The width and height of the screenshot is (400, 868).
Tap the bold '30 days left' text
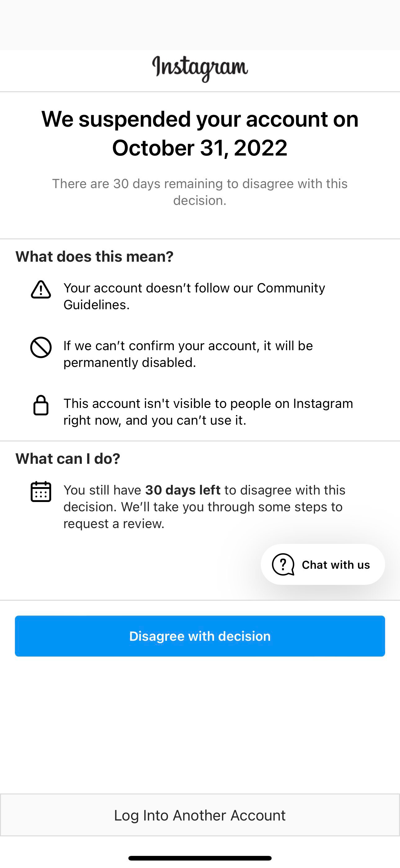pyautogui.click(x=183, y=490)
